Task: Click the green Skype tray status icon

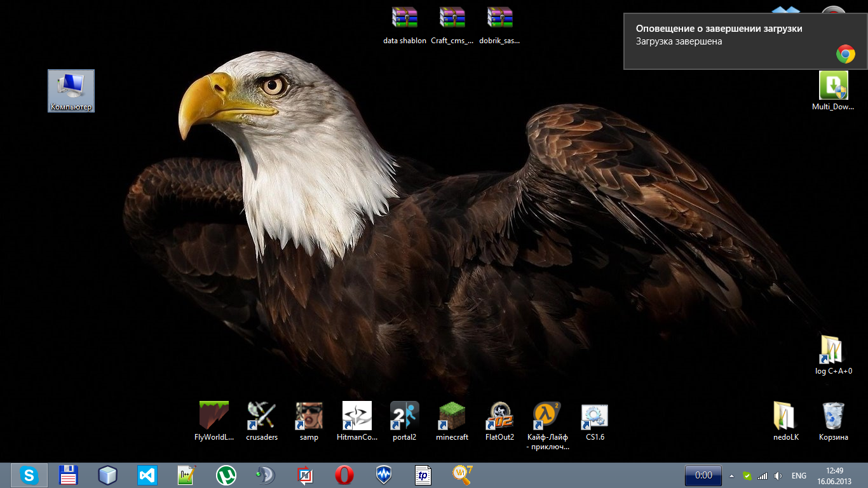Action: pos(747,476)
